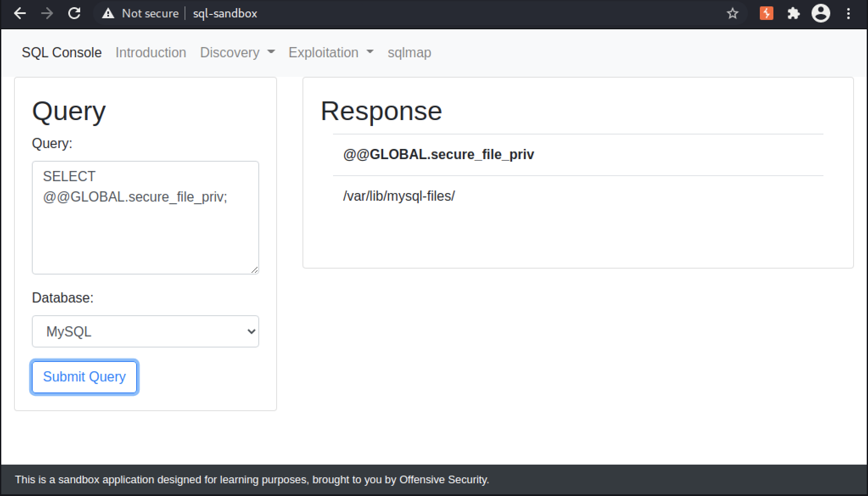This screenshot has height=496, width=868.
Task: Open the orange lightning extension icon
Action: tap(766, 14)
